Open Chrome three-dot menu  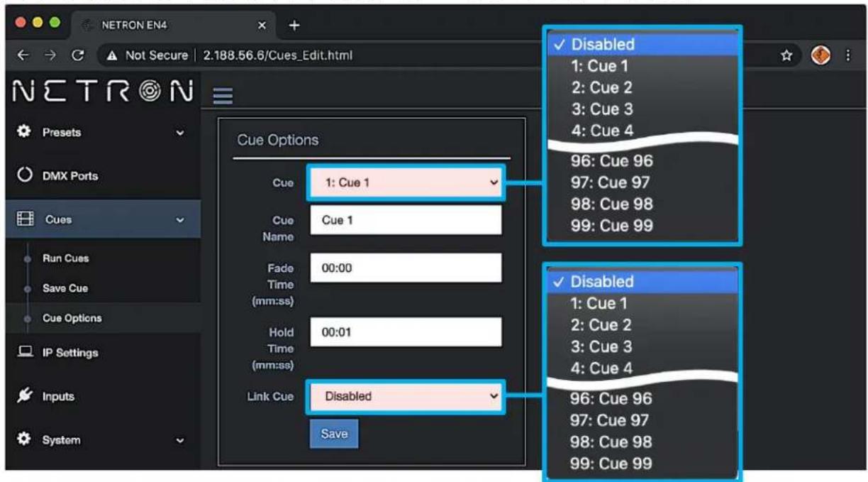pos(849,55)
